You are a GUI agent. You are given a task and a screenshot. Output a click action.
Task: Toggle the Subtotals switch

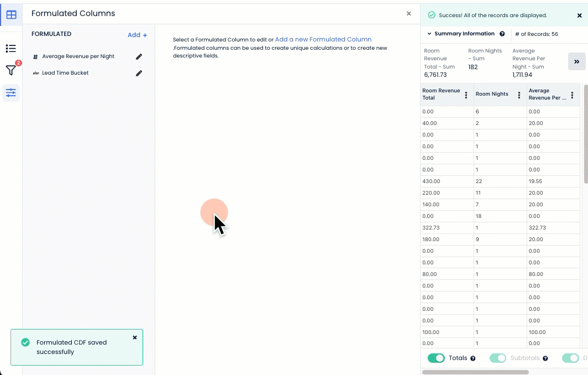tap(498, 358)
